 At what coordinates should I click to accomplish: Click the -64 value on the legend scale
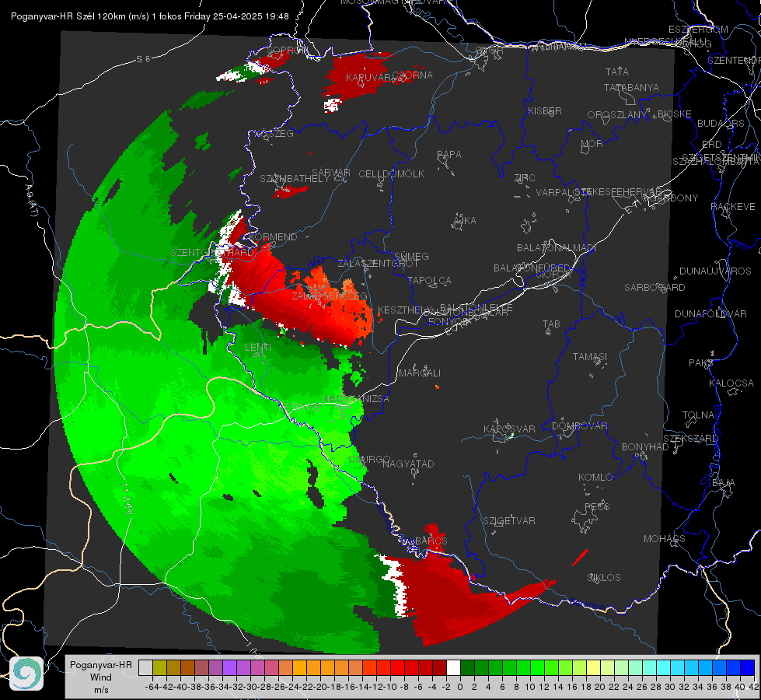pyautogui.click(x=152, y=687)
